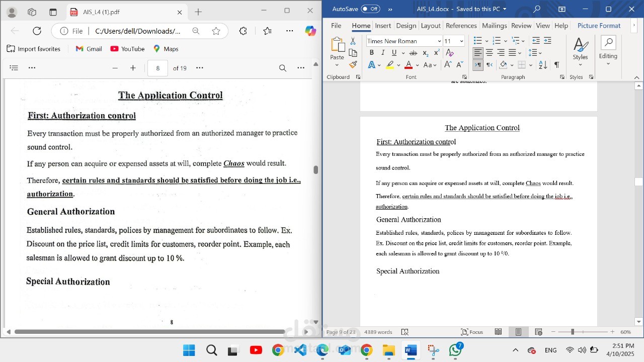Open the File tab in Word
Screen dimensions: 644x362
point(336,26)
